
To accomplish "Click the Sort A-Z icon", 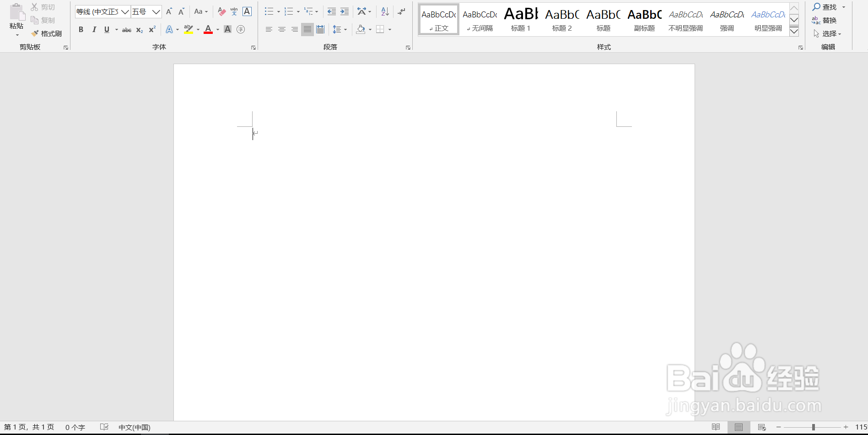I will (385, 12).
